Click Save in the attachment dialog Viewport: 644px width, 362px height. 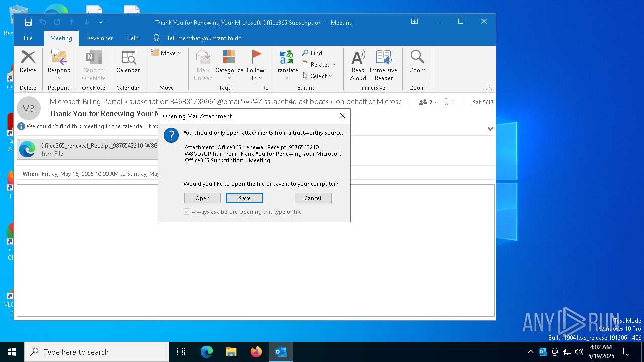pos(245,198)
